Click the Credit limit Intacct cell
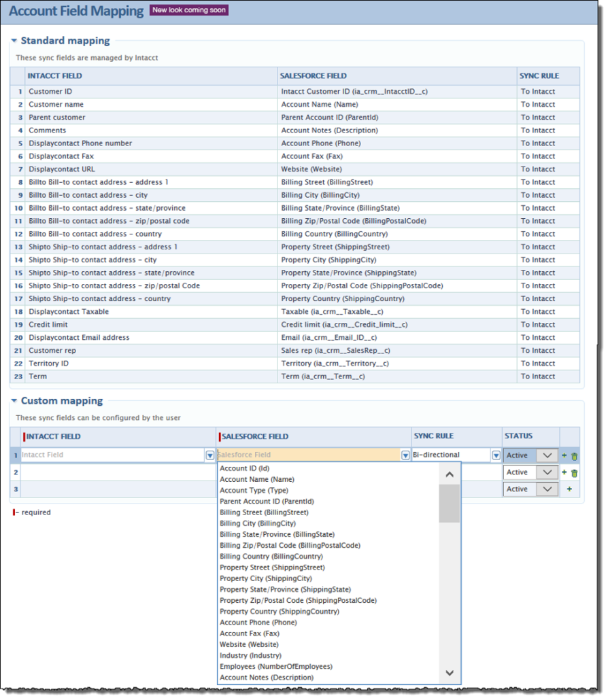 151,325
